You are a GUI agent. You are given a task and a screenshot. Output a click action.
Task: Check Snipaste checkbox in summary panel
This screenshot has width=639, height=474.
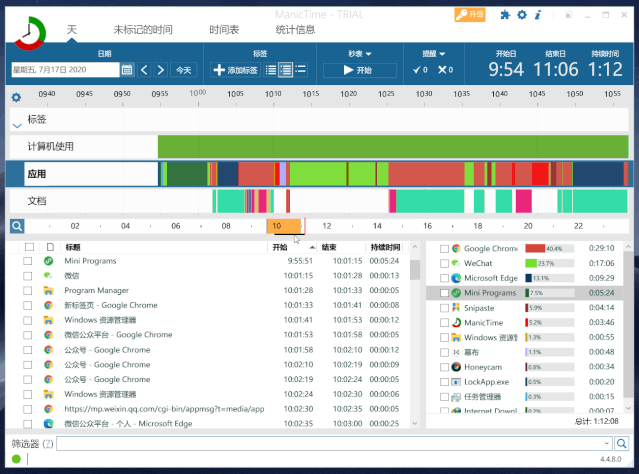(x=444, y=308)
